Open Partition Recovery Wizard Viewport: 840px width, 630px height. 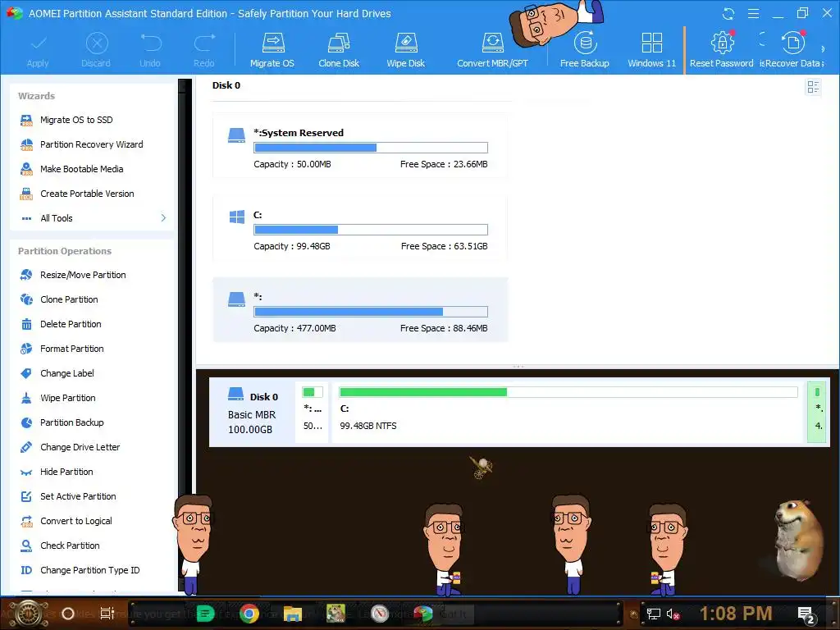pos(92,144)
